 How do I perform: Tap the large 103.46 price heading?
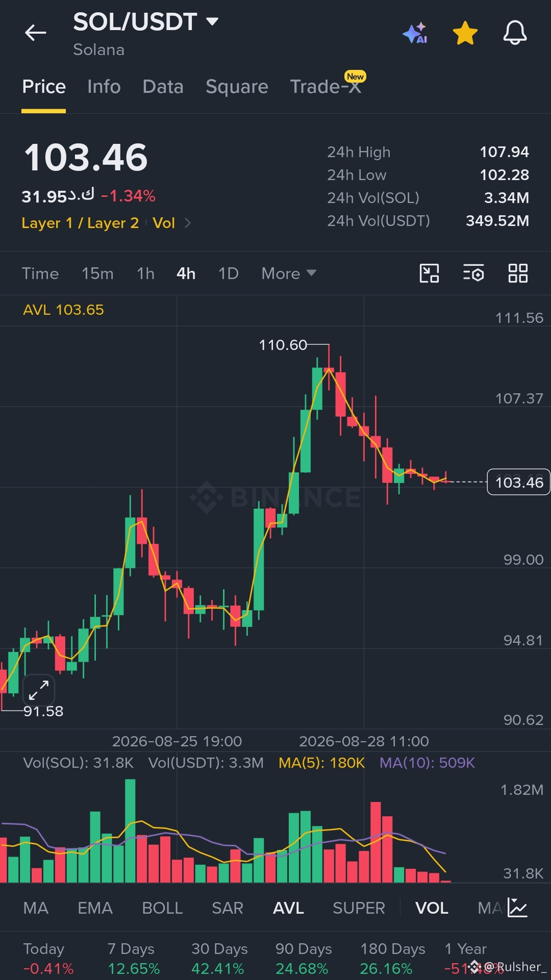86,157
